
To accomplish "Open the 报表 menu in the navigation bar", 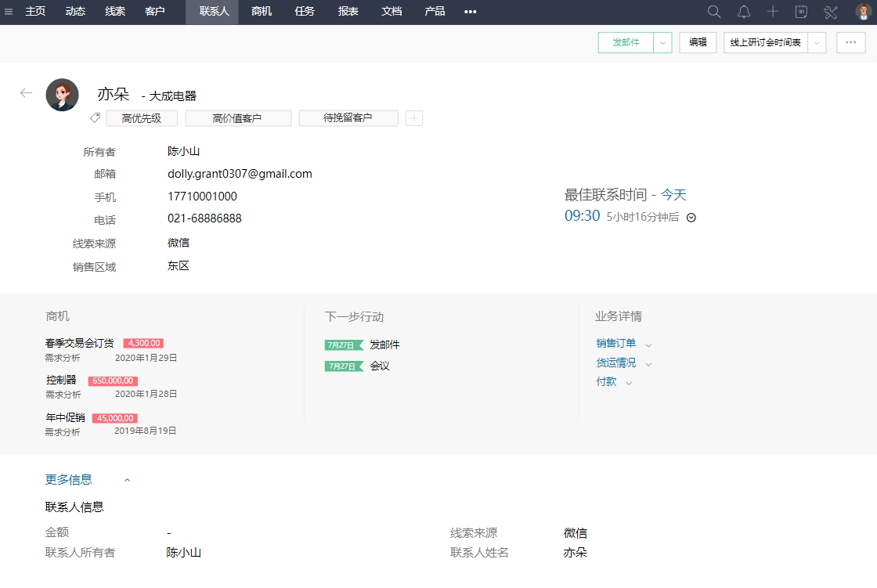I will coord(348,12).
